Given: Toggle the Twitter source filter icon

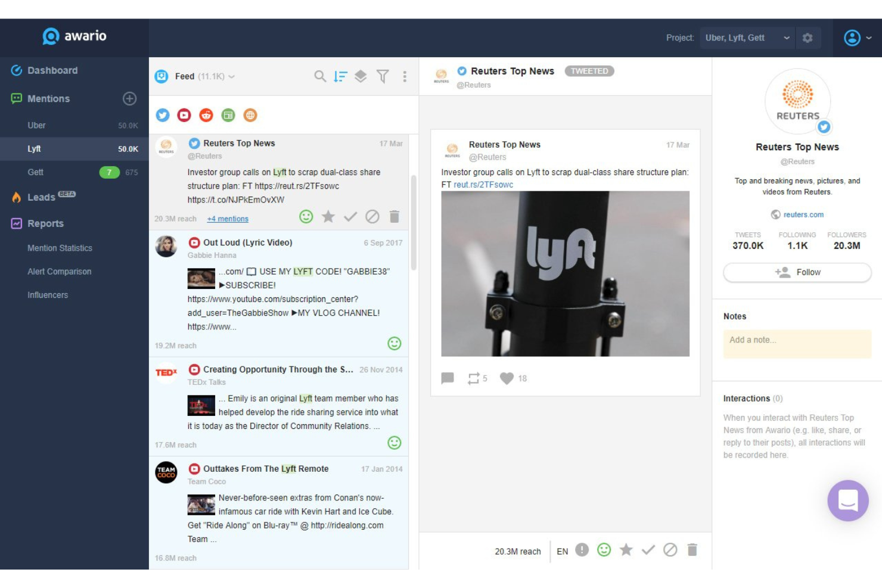Looking at the screenshot, I should click(x=163, y=115).
